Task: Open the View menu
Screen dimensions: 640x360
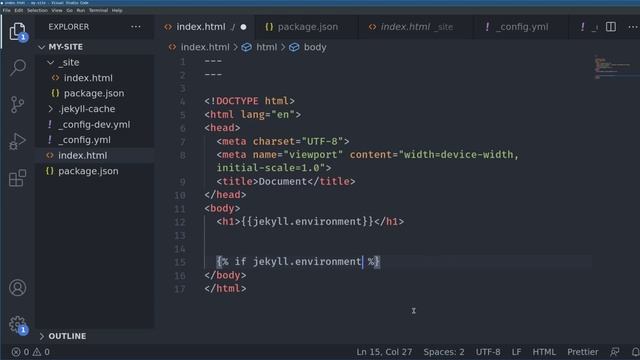Action: (57, 11)
